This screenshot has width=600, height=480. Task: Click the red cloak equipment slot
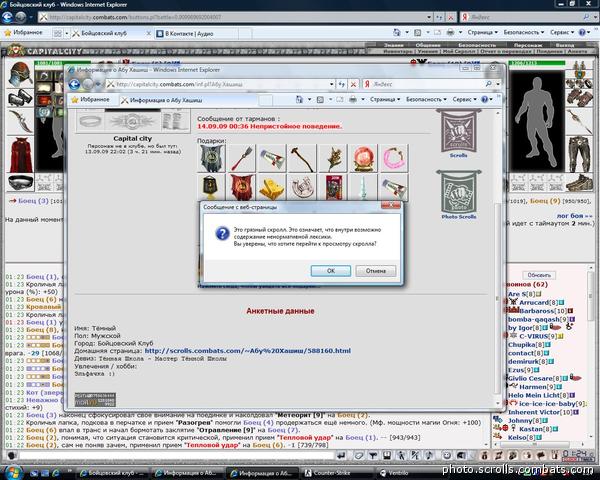[x=20, y=155]
